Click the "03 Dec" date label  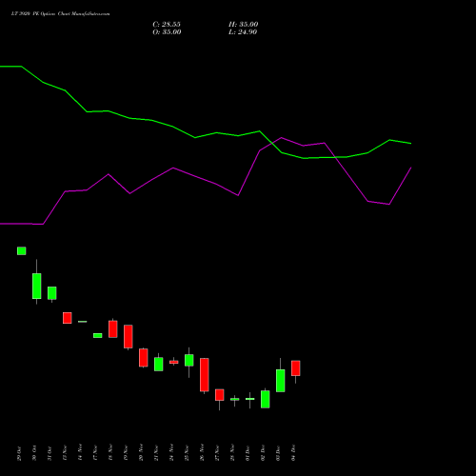coord(278,453)
